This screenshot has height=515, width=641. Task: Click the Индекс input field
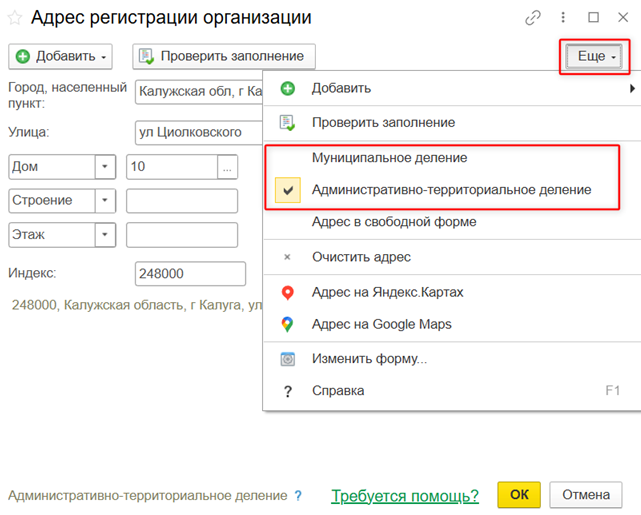click(x=190, y=274)
